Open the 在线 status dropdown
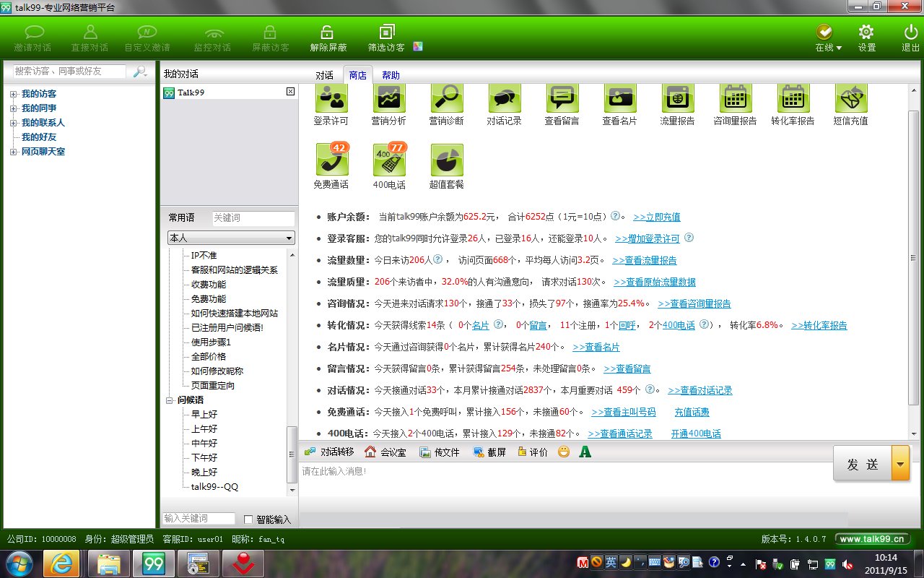The height and width of the screenshot is (578, 924). point(828,38)
